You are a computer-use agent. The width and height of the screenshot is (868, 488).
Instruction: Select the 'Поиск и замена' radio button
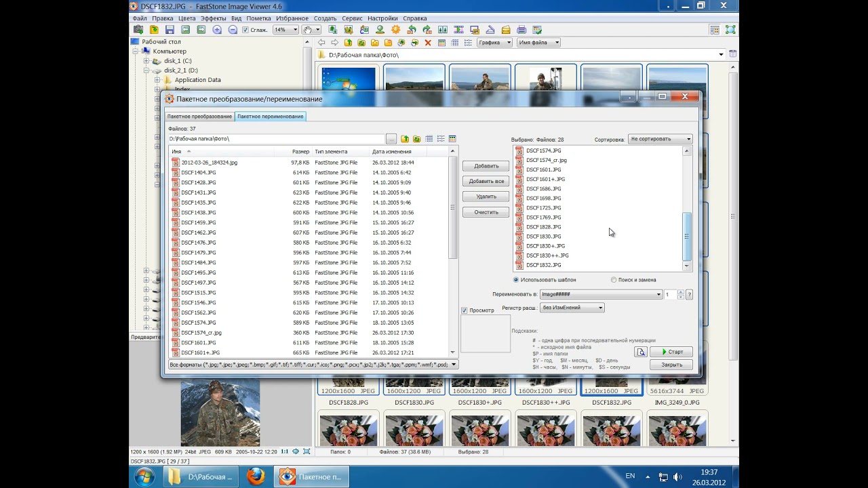point(614,280)
